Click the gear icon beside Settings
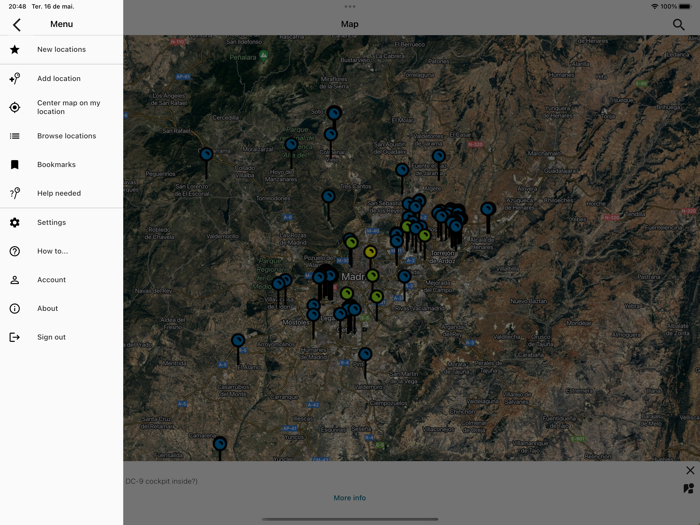Viewport: 700px width, 525px height. point(15,222)
